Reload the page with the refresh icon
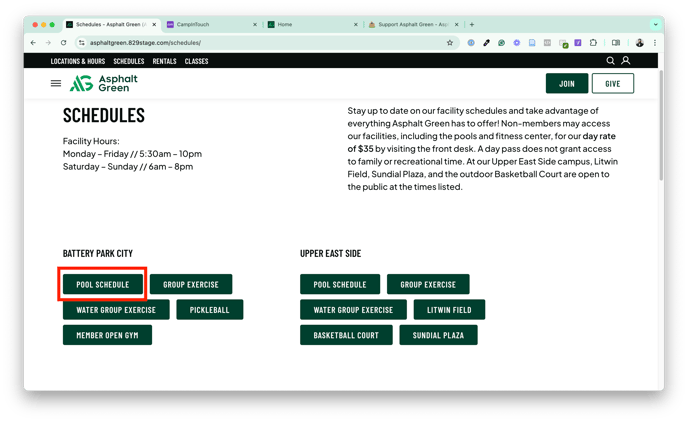The width and height of the screenshot is (688, 422). point(64,43)
